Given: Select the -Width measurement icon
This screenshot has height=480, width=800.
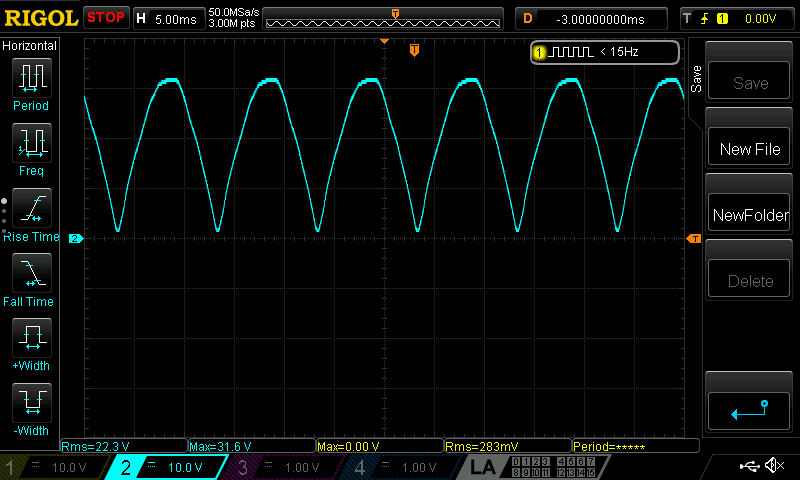Looking at the screenshot, I should tap(32, 402).
